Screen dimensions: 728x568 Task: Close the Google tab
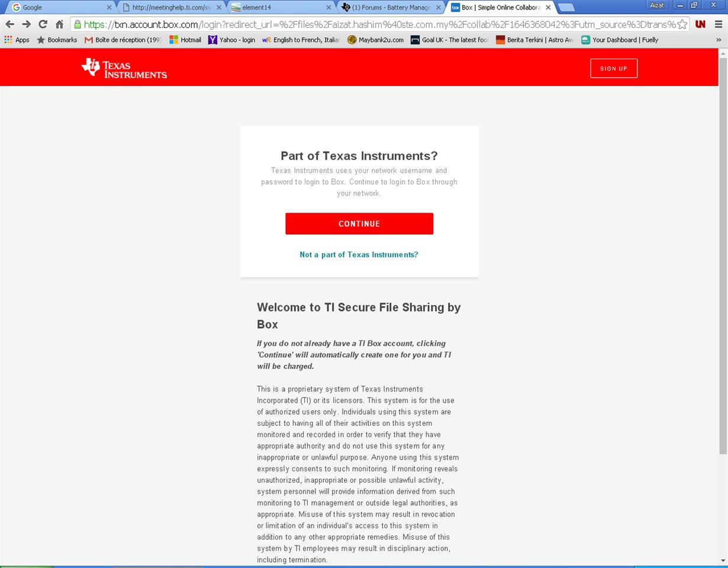(109, 8)
